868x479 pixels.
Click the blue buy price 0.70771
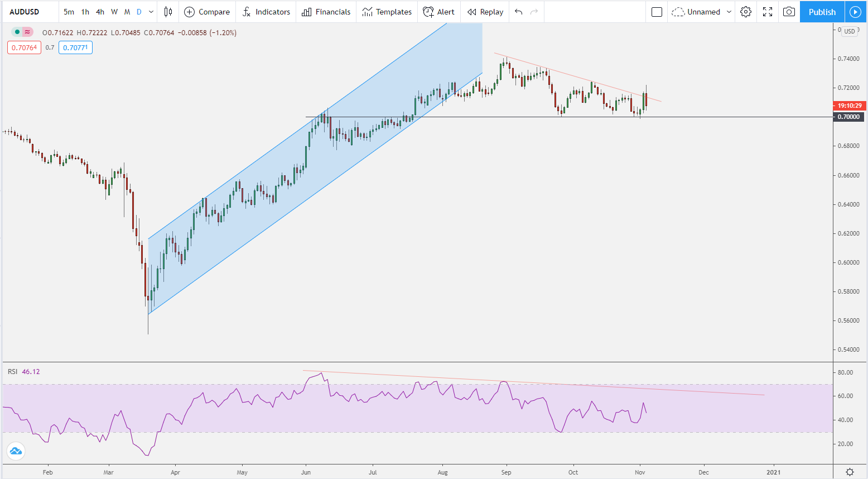pyautogui.click(x=75, y=47)
